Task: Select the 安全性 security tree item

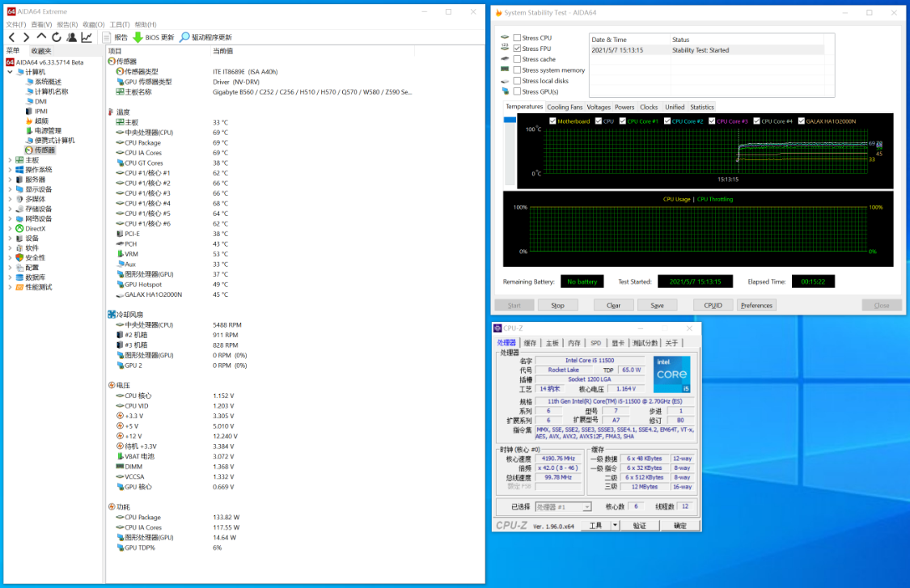Action: coord(31,258)
